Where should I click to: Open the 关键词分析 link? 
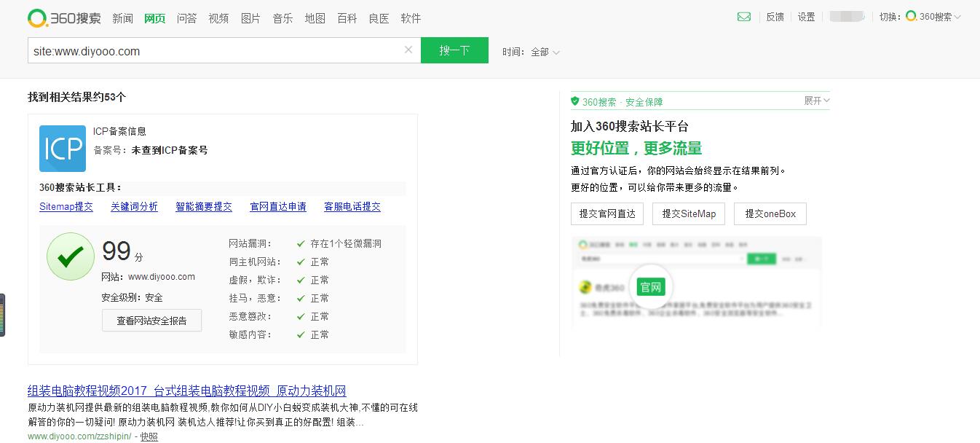click(134, 206)
